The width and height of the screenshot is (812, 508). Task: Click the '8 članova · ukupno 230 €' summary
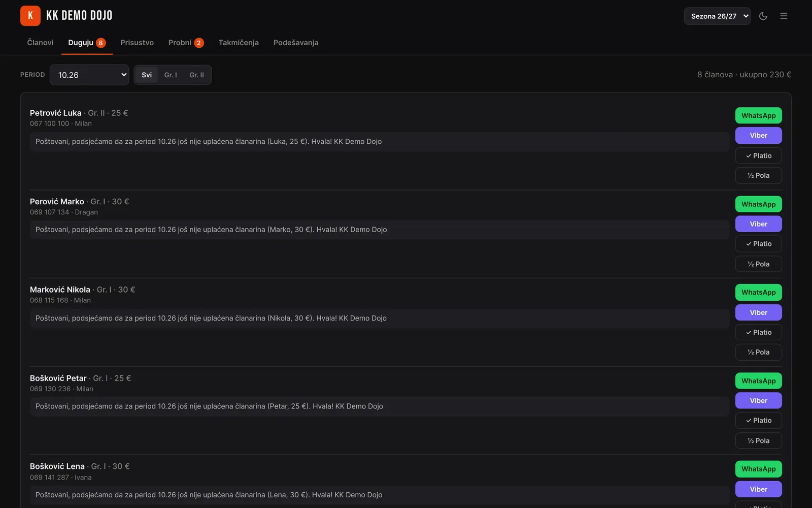(x=744, y=75)
